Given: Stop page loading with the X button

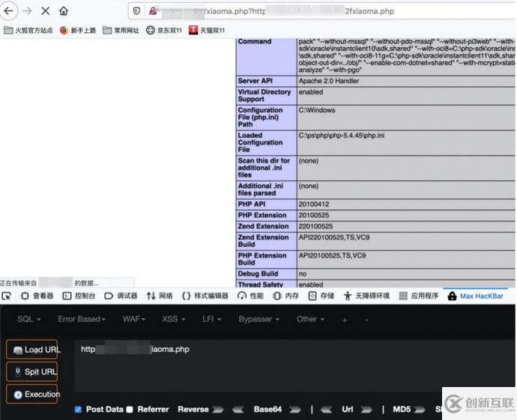Looking at the screenshot, I should point(46,11).
